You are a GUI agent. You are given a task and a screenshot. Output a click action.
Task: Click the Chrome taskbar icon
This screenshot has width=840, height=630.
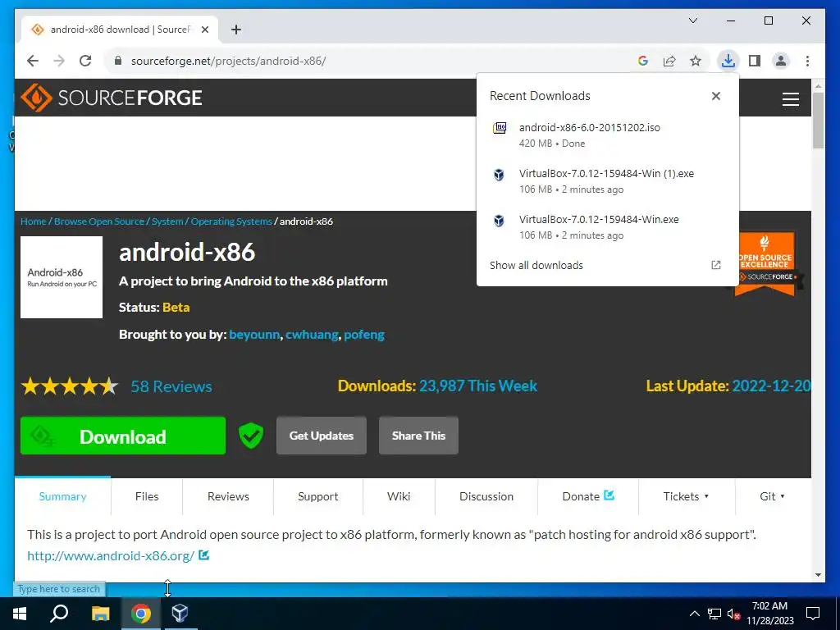(141, 614)
